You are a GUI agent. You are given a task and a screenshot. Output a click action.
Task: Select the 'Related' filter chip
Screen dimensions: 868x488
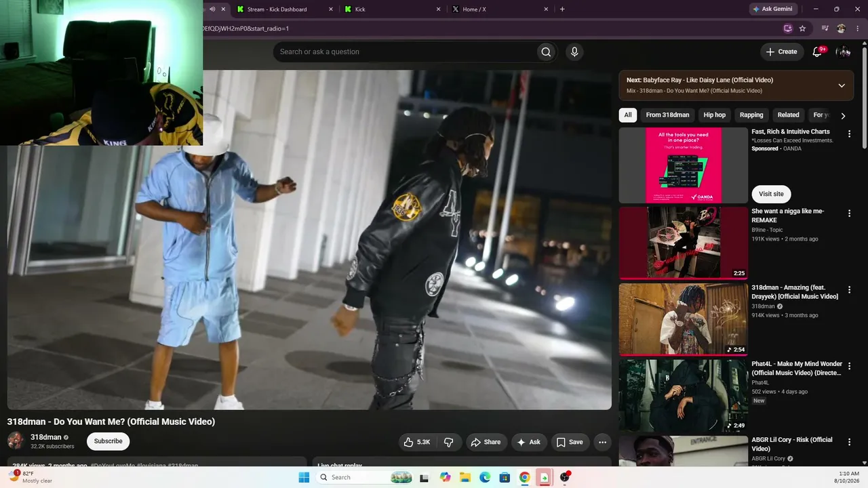788,115
